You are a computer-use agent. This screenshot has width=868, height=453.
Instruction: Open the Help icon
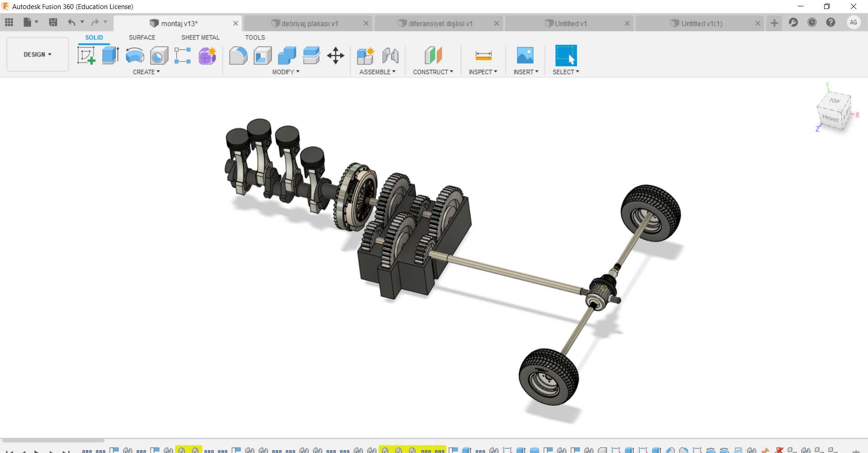[x=830, y=22]
